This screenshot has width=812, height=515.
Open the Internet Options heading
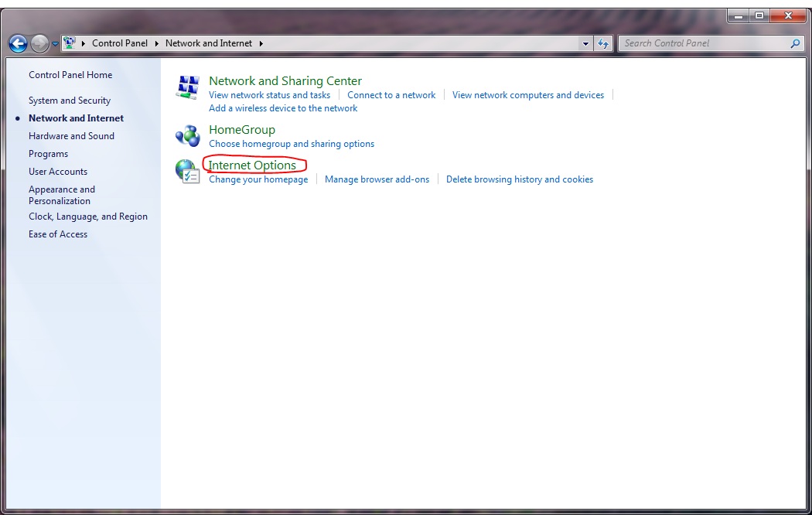[252, 165]
